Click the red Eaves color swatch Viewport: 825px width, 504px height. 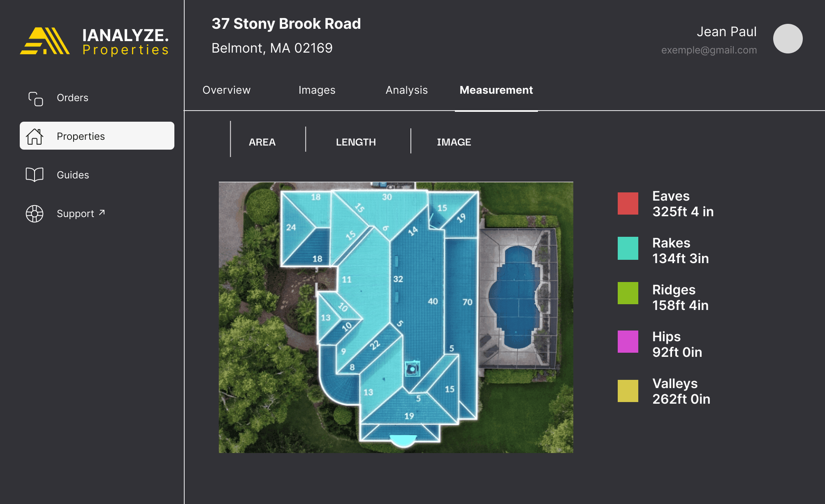pyautogui.click(x=628, y=203)
